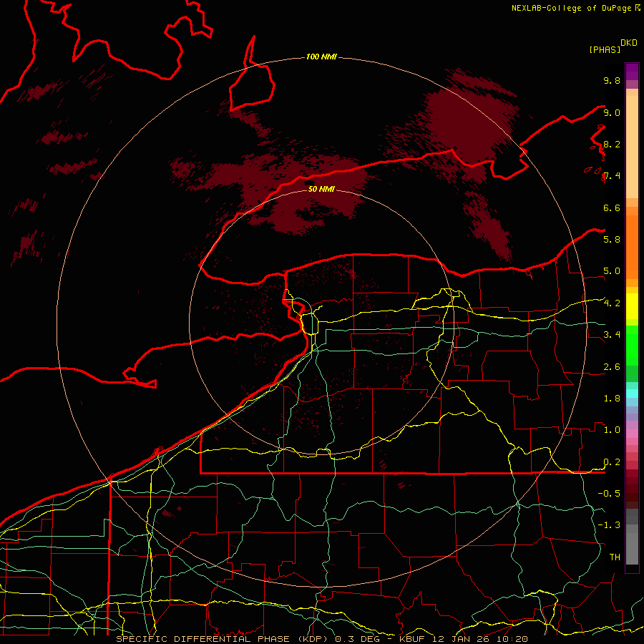This screenshot has width=644, height=644.
Task: Pick the bright yellow color bar segment
Action: point(632,306)
